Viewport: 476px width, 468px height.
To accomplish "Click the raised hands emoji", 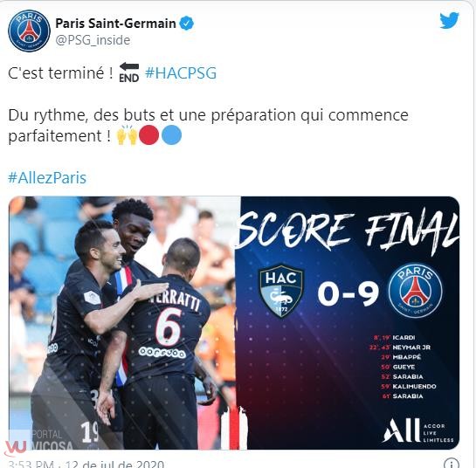I will (128, 134).
